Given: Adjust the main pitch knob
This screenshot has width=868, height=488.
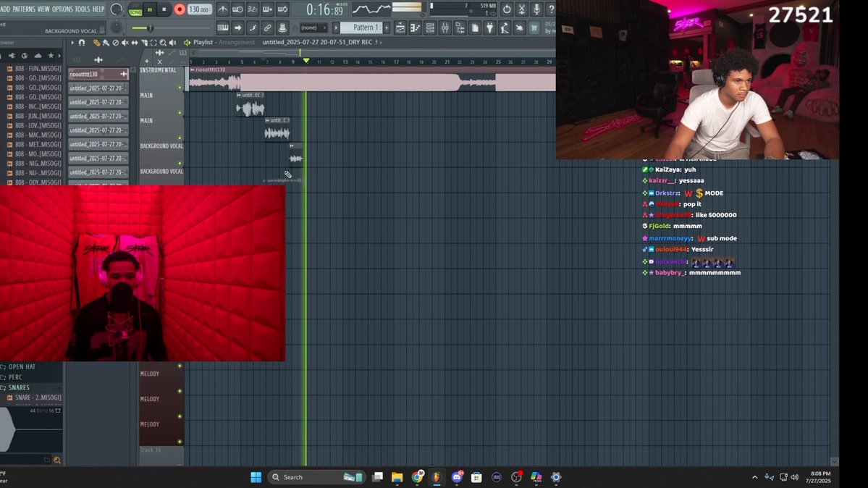Looking at the screenshot, I should [117, 27].
